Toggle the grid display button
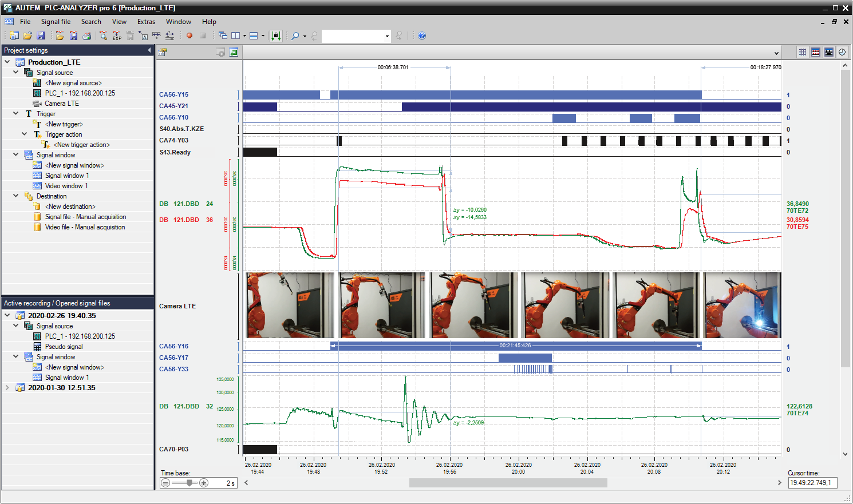The width and height of the screenshot is (853, 504). tap(803, 52)
